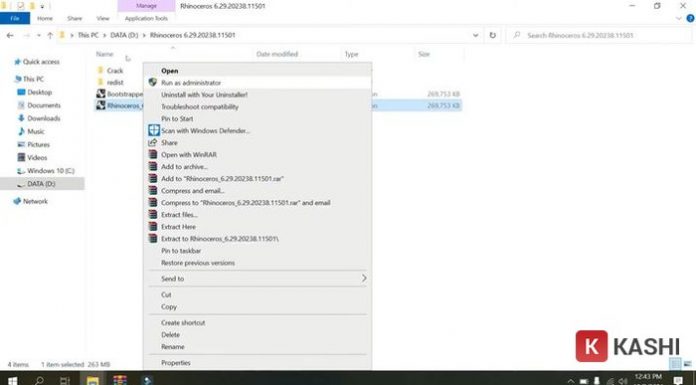696x385 pixels.
Task: Open Pictures folder in sidebar
Action: tap(38, 144)
